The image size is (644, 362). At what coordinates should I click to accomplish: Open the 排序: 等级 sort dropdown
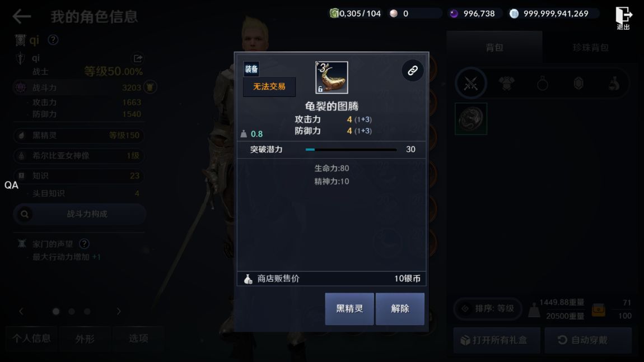(x=488, y=309)
